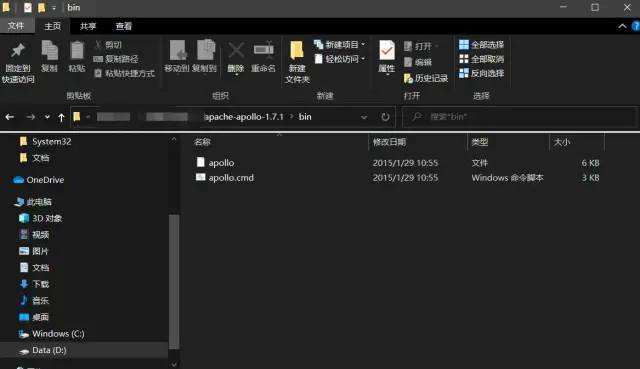Open 音乐 folder in sidebar

34,300
